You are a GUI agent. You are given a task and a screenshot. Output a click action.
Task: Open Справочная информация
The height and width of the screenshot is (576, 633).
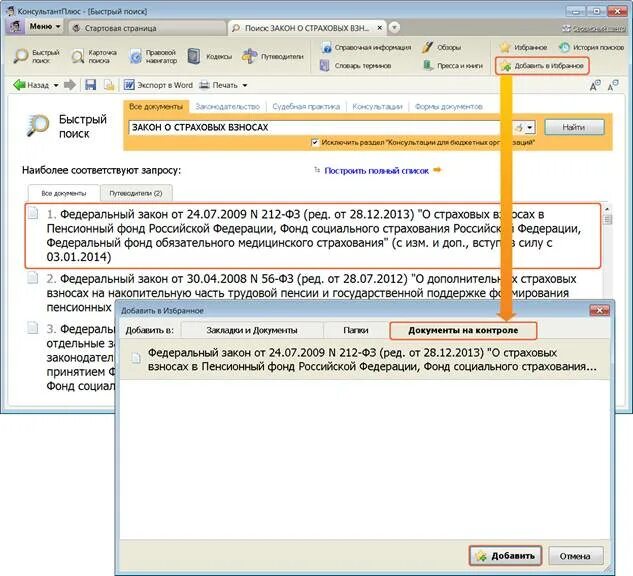click(x=366, y=48)
